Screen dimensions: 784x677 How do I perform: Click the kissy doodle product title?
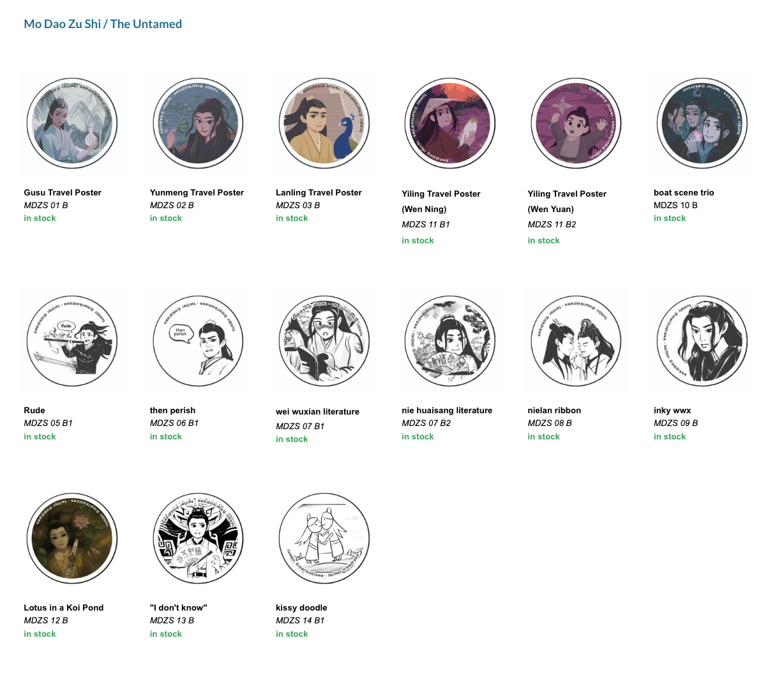(x=301, y=607)
